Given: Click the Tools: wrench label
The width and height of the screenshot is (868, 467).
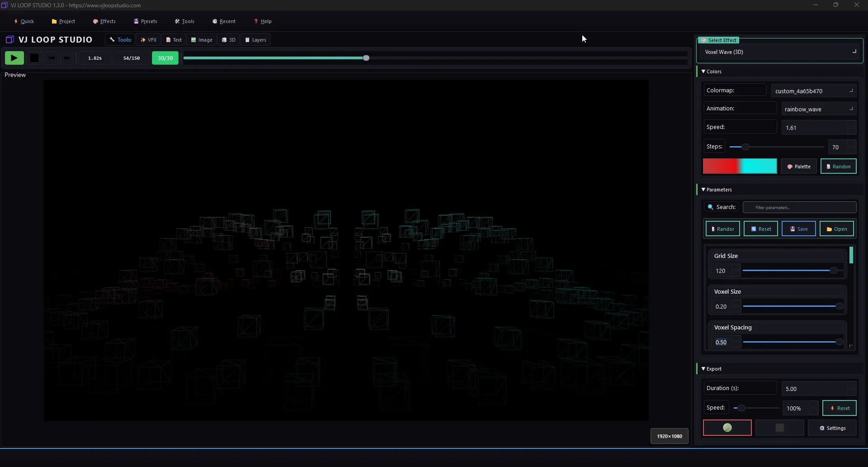Looking at the screenshot, I should [120, 40].
